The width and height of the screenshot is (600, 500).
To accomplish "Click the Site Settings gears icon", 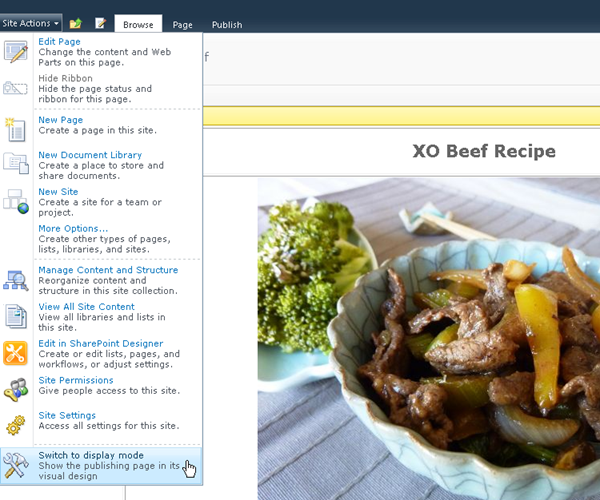I will click(x=16, y=425).
